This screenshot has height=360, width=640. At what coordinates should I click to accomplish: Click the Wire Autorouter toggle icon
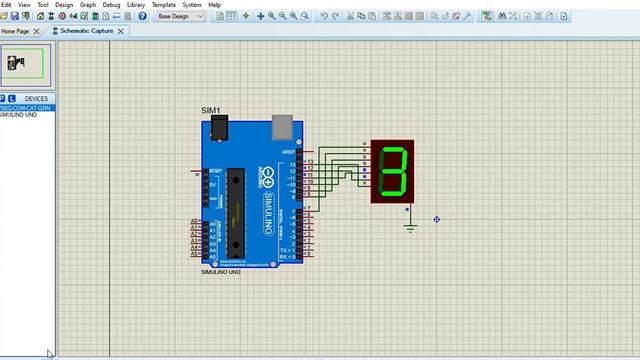click(x=487, y=16)
